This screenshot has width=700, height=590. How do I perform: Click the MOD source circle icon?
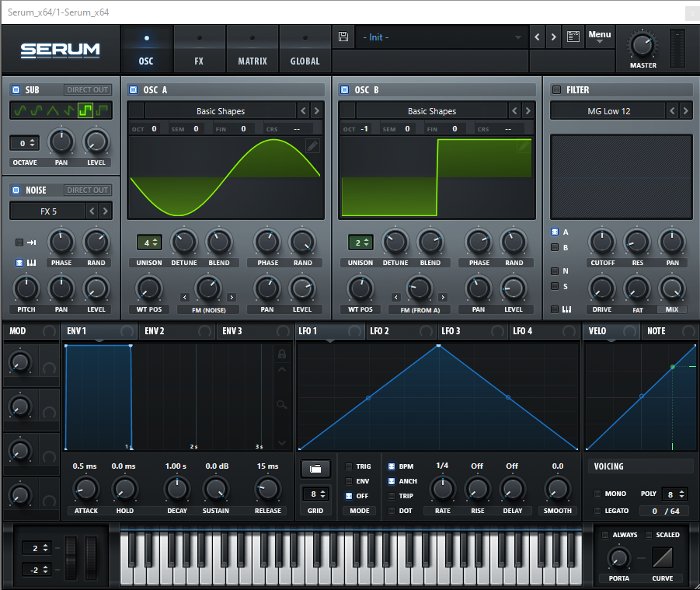point(49,331)
